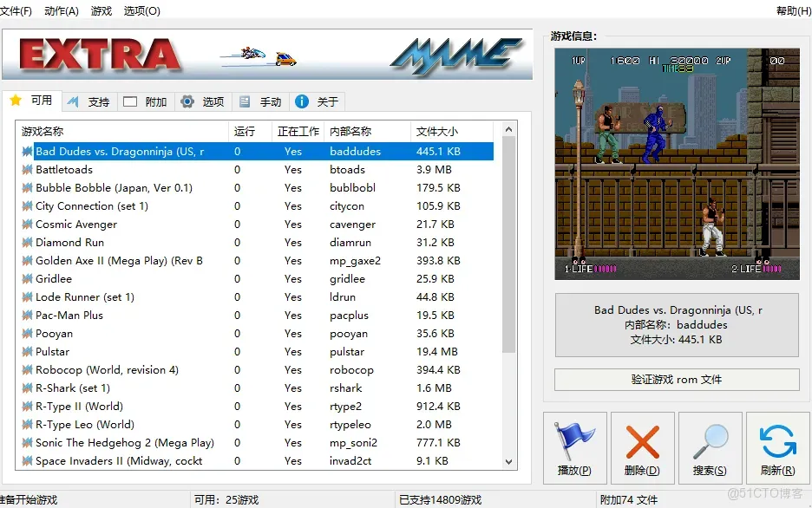The width and height of the screenshot is (812, 508).
Task: Sort by 正在工作 column header
Action: tap(298, 132)
